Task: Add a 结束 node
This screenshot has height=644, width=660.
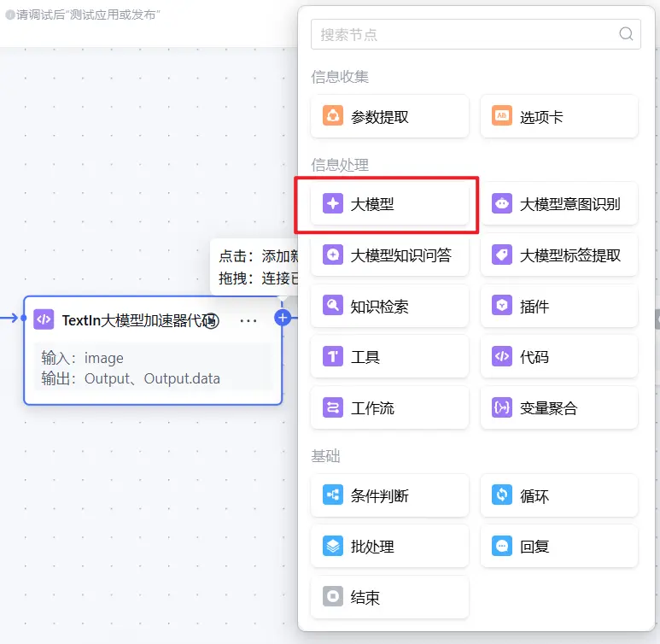Action: click(x=389, y=597)
